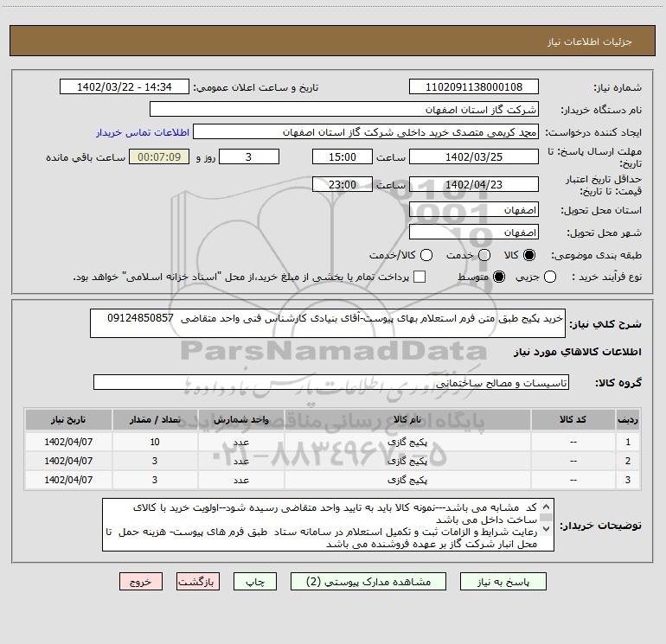Click the need number field 1102091138000108
Screen dimensions: 666x644
click(x=474, y=86)
